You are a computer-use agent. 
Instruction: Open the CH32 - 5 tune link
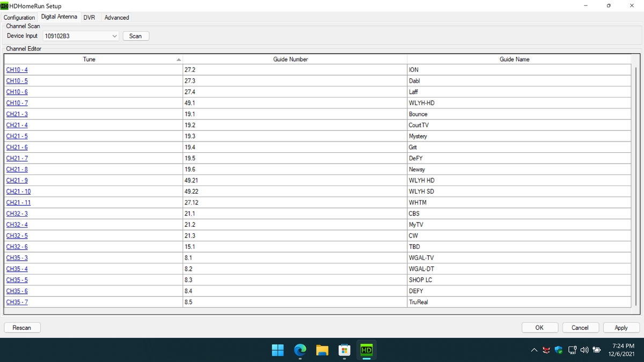pyautogui.click(x=17, y=235)
